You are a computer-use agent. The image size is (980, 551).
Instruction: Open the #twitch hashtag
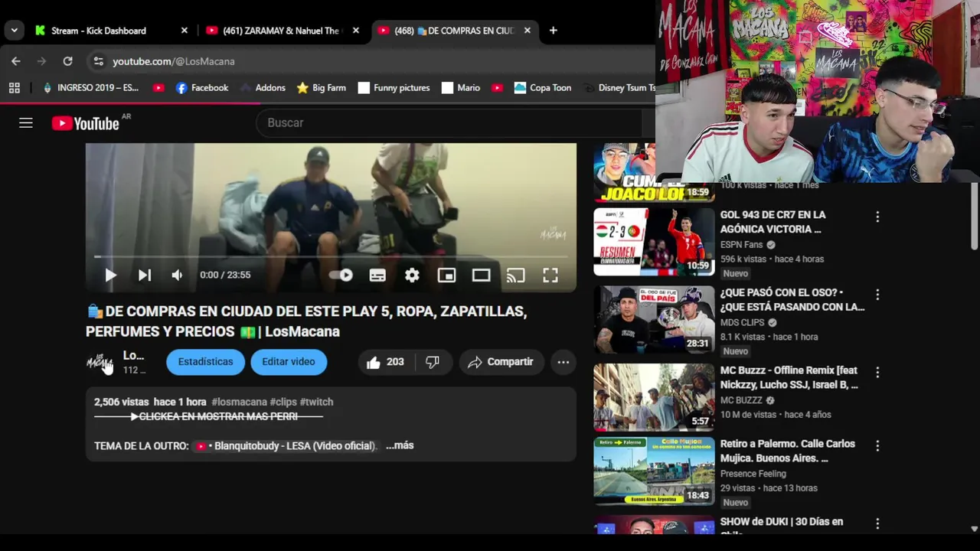coord(316,402)
